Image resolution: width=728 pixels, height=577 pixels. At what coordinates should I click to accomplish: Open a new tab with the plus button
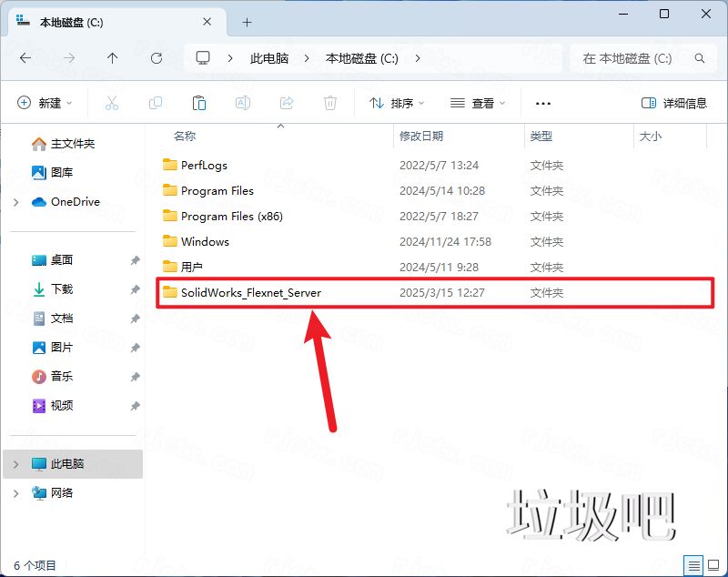pyautogui.click(x=246, y=20)
